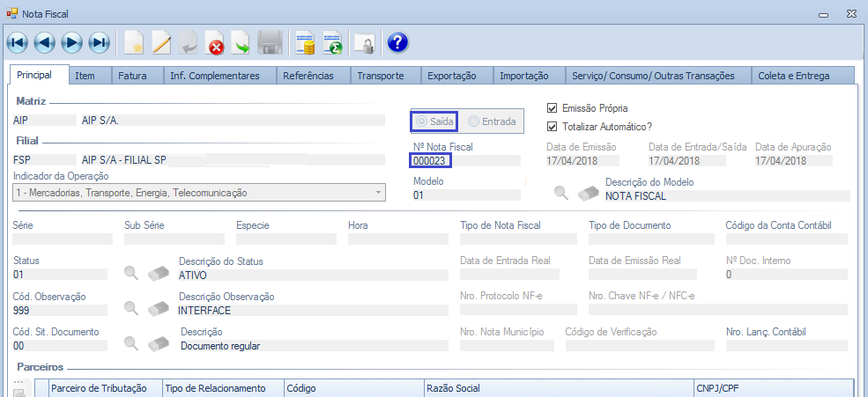
Task: Clear the Cód. Sit. Documento eraser icon
Action: (159, 344)
